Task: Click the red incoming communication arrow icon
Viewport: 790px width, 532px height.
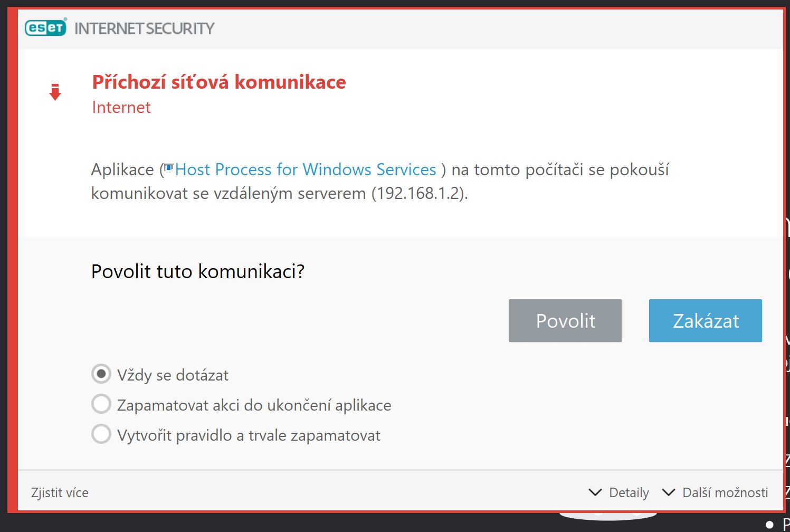Action: tap(55, 92)
